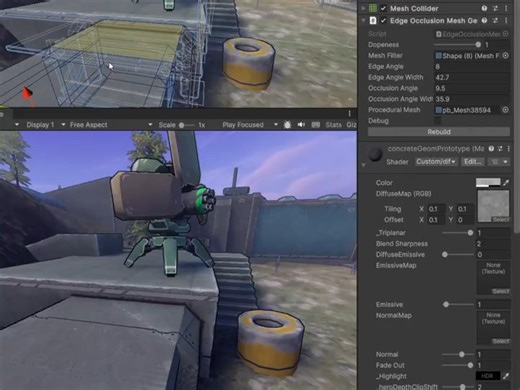Click the material preview sphere icon
This screenshot has width=520, height=390.
(375, 154)
